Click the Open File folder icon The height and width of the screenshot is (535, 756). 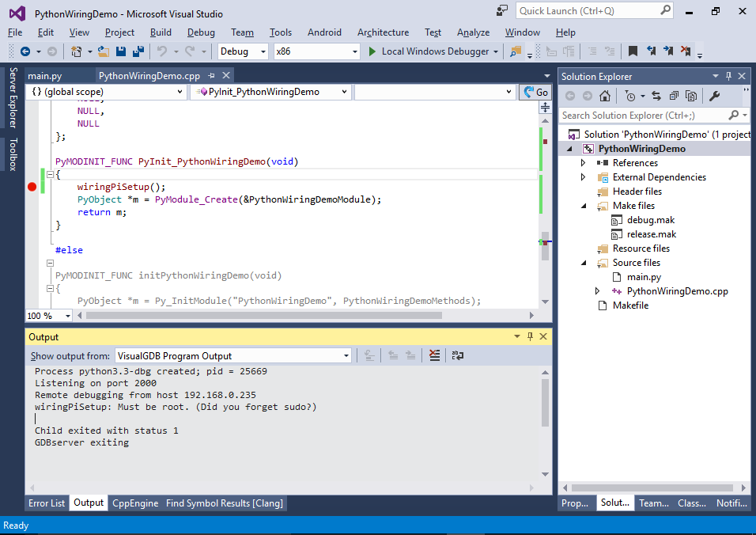coord(104,51)
